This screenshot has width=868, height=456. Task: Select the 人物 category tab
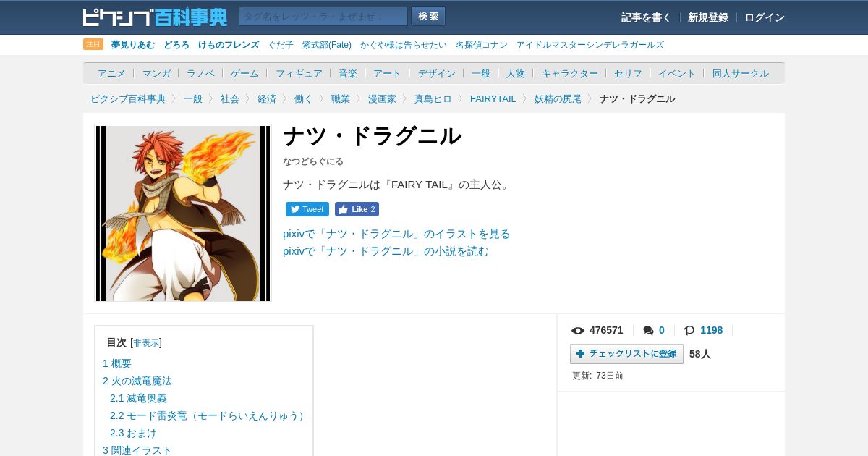pyautogui.click(x=516, y=73)
